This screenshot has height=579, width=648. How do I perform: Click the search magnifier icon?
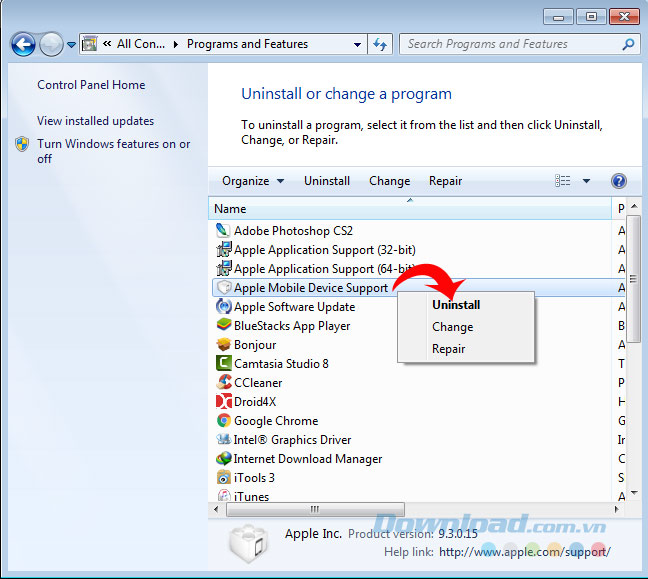pos(628,44)
